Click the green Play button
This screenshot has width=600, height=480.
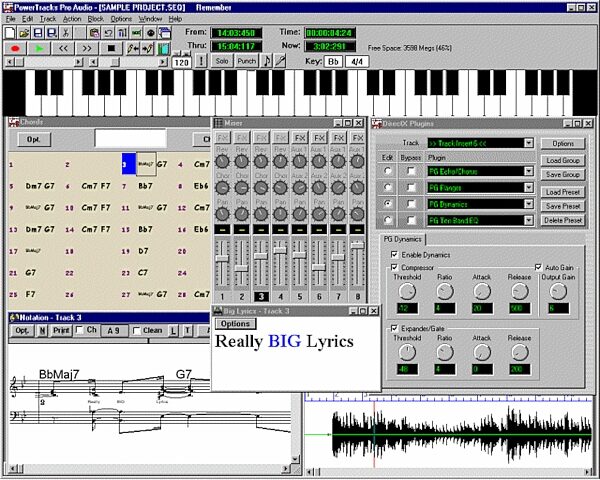tap(39, 49)
